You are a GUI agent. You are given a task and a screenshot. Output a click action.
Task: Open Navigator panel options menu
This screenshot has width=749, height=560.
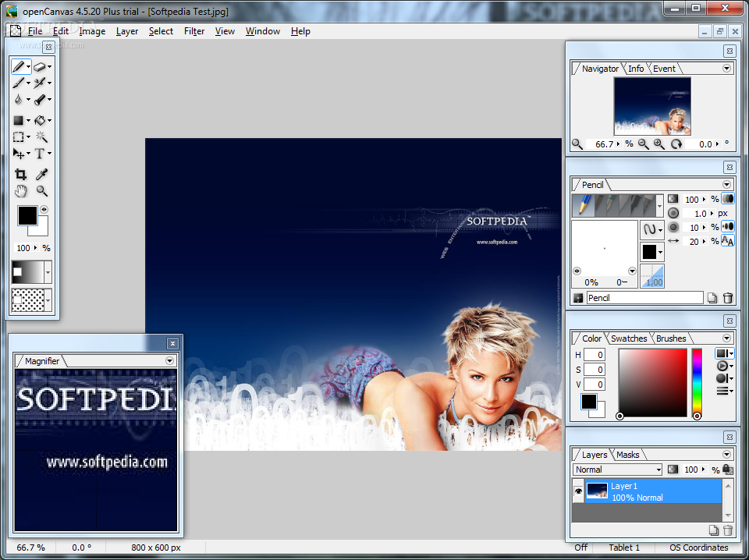click(x=726, y=69)
